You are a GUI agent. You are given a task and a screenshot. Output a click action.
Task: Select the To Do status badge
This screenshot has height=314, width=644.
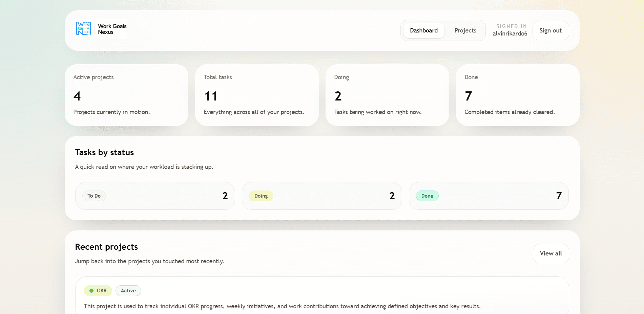[94, 196]
